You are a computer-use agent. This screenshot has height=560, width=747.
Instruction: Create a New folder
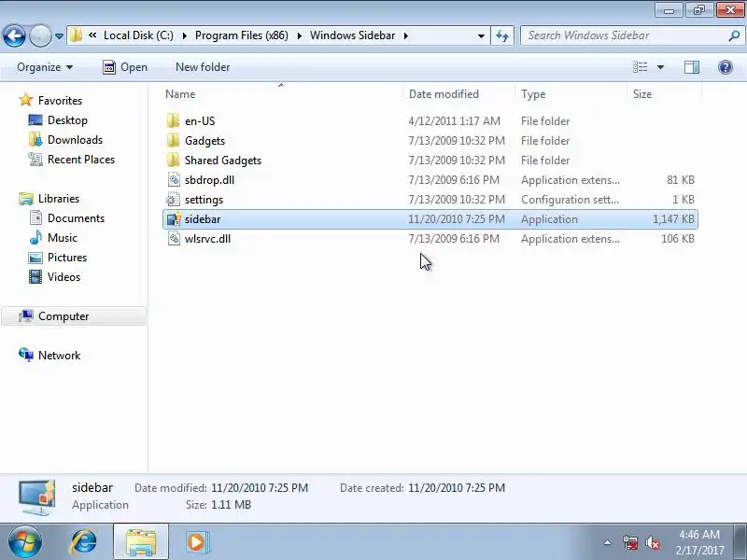pyautogui.click(x=203, y=67)
